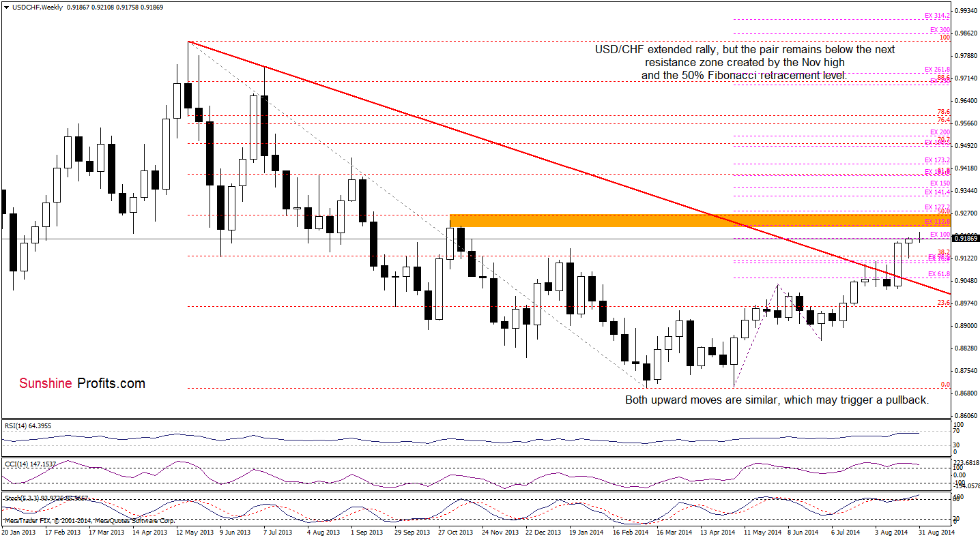
Task: Click the 3 Aug 2014 date label
Action: point(893,532)
